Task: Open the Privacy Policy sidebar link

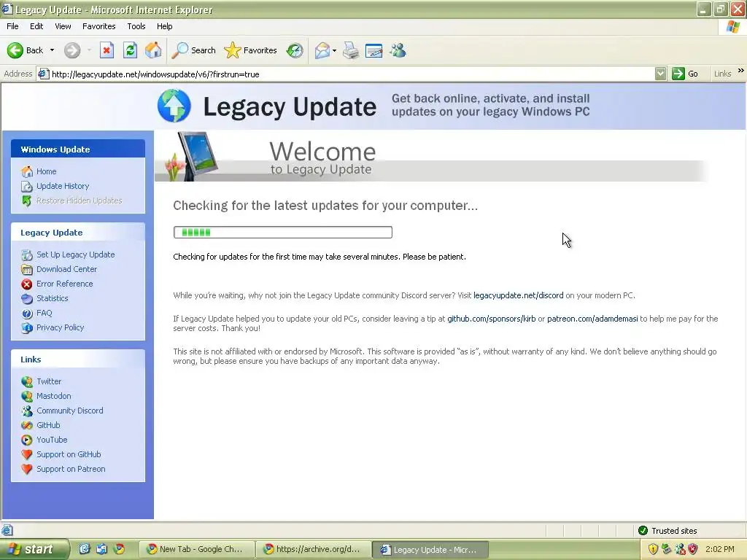Action: click(60, 327)
